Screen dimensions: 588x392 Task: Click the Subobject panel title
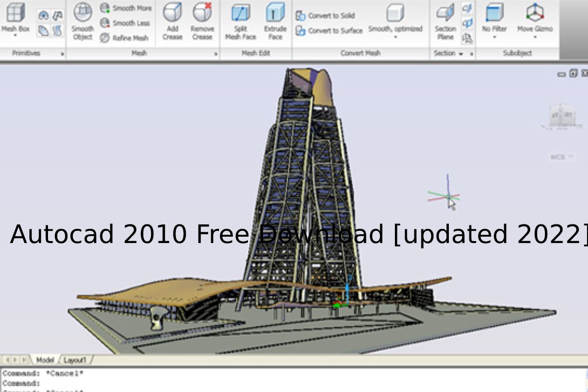(517, 53)
